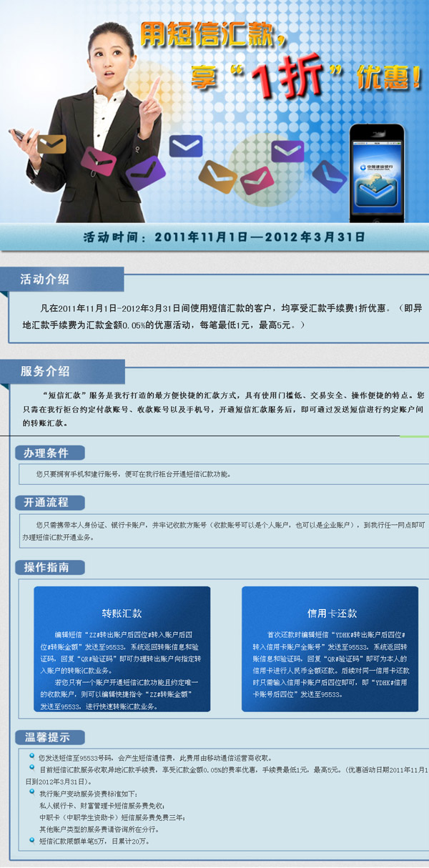Image resolution: width=429 pixels, height=868 pixels.
Task: Open the 办理条件 section label
Action: tap(46, 453)
